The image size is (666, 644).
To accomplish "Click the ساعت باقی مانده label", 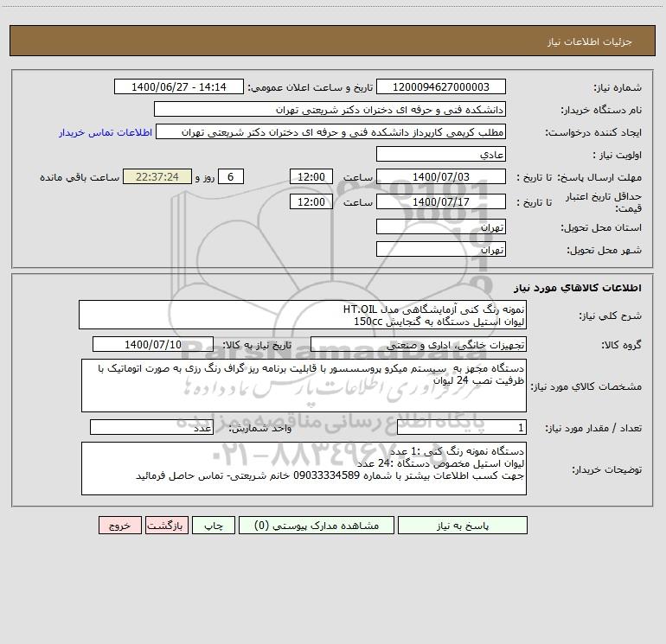I will pyautogui.click(x=80, y=177).
